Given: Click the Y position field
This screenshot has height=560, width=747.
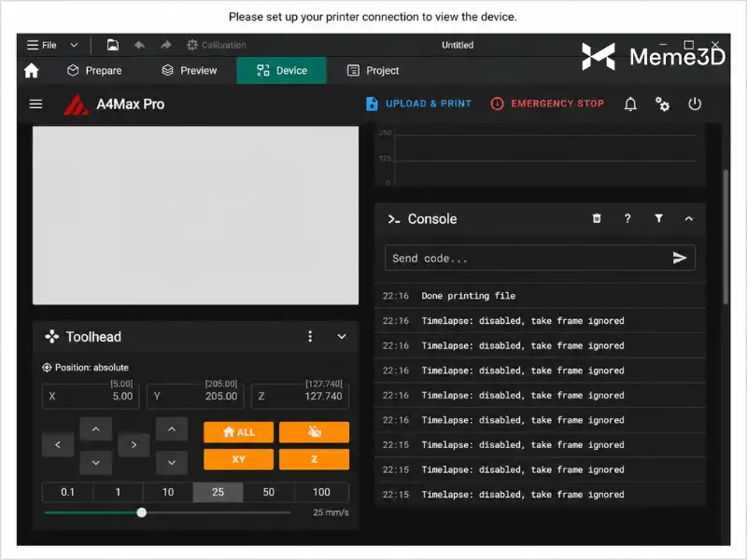Looking at the screenshot, I should click(x=195, y=396).
